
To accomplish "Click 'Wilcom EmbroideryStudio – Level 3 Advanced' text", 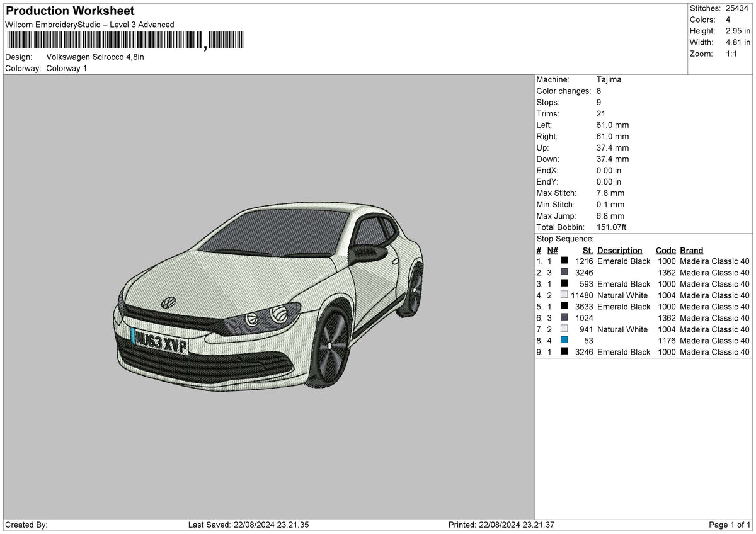I will [x=89, y=25].
